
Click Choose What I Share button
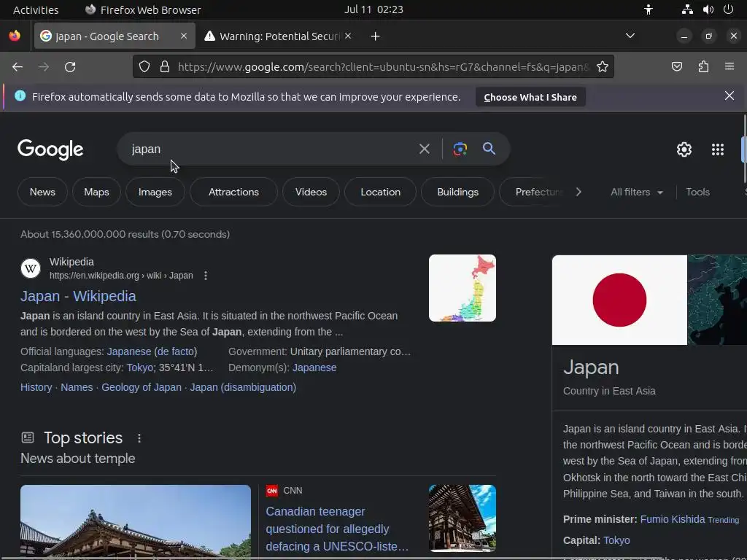(530, 97)
